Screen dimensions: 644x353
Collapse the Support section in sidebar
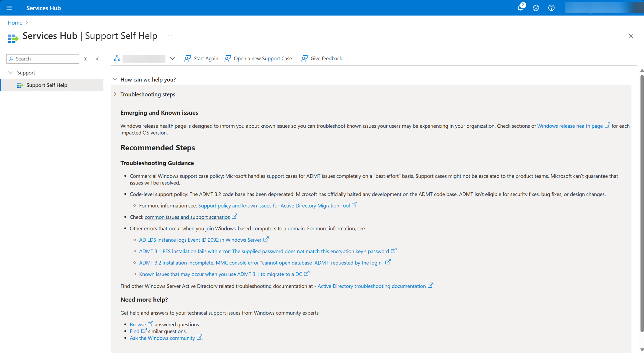pos(12,72)
